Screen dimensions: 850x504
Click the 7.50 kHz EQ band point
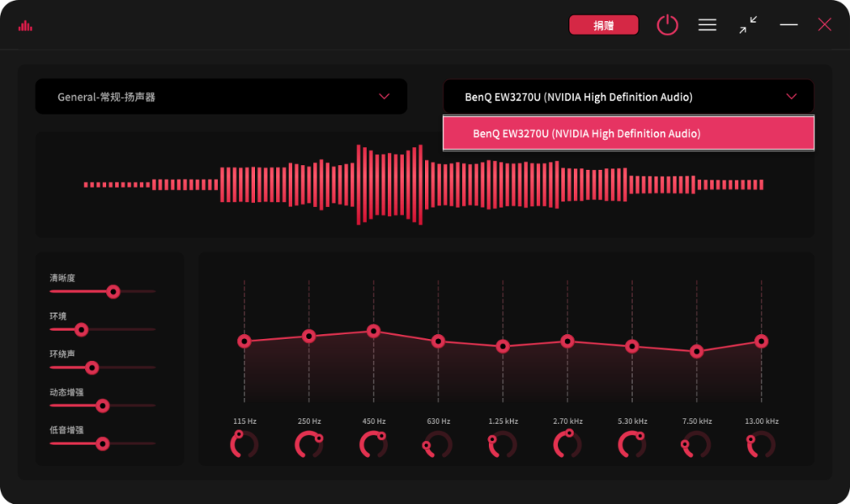pos(697,351)
